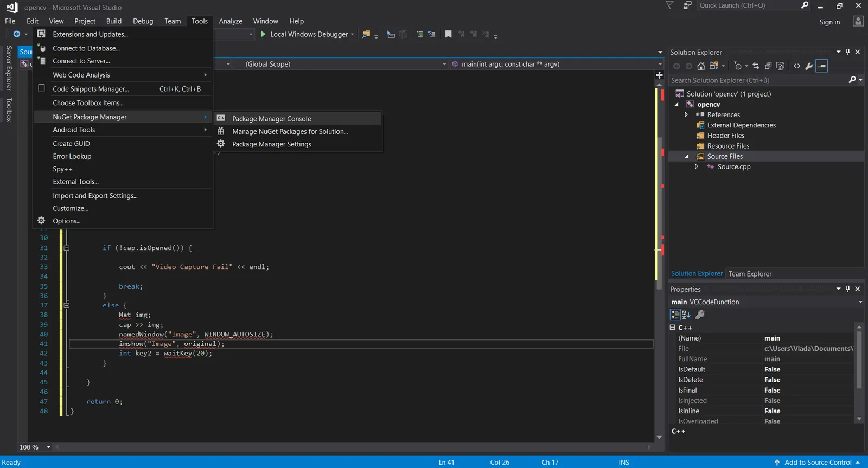Image resolution: width=868 pixels, height=468 pixels.
Task: Open the Web Code Analysis submenu
Action: 123,75
